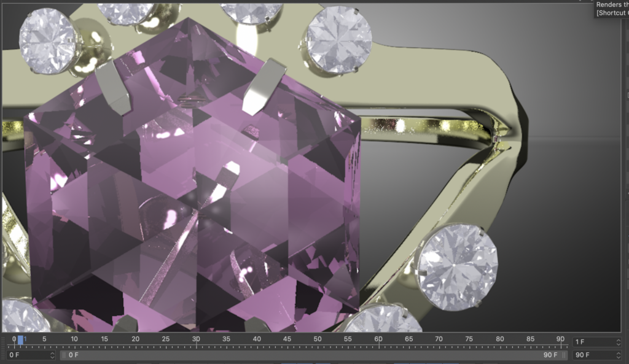Select the top-left round diamond in viewport
629x364 pixels.
47,41
